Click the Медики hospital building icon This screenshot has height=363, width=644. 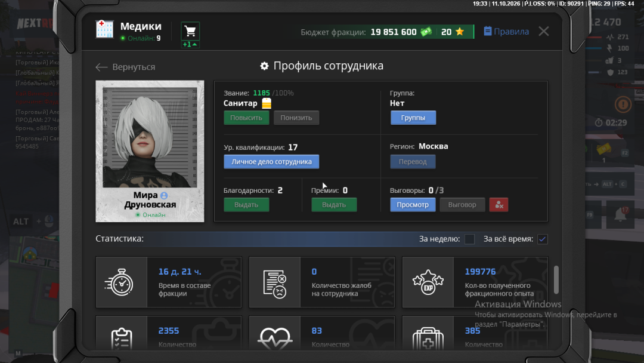(x=104, y=29)
